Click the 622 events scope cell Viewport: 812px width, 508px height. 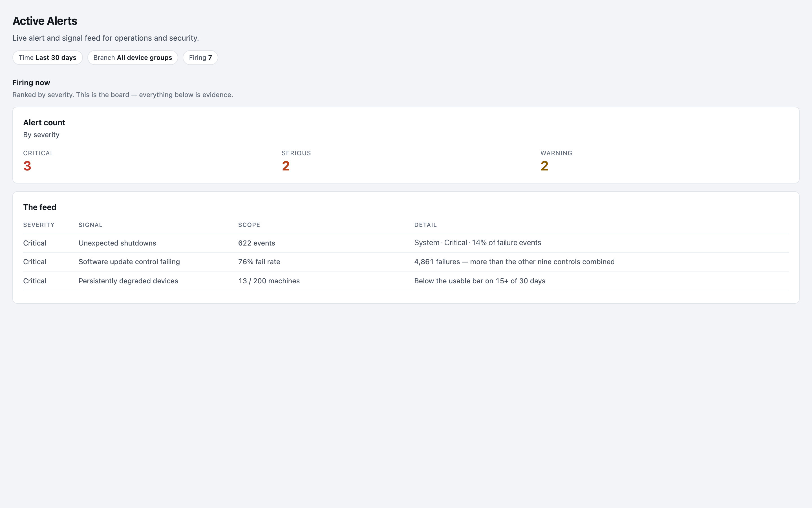point(257,243)
